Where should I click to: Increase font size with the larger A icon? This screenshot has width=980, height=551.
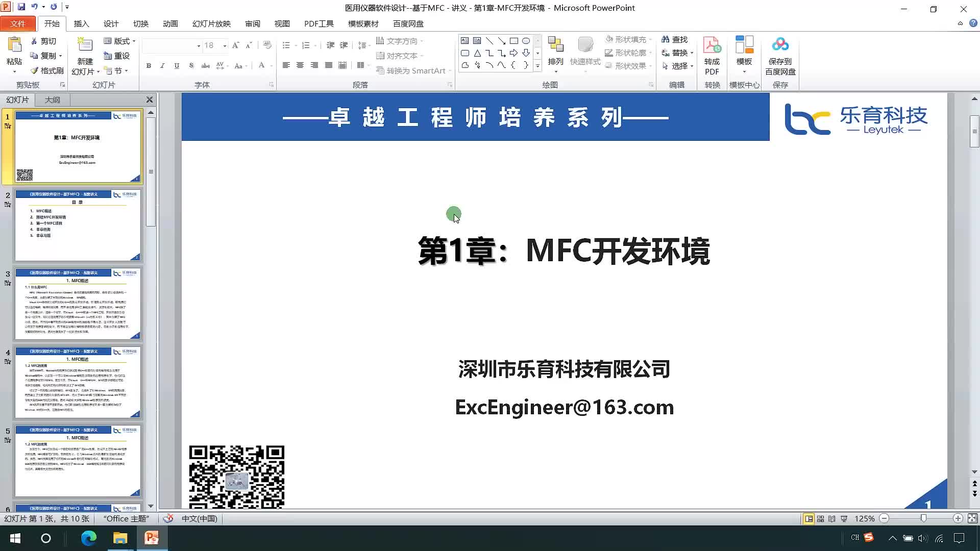[x=235, y=45]
